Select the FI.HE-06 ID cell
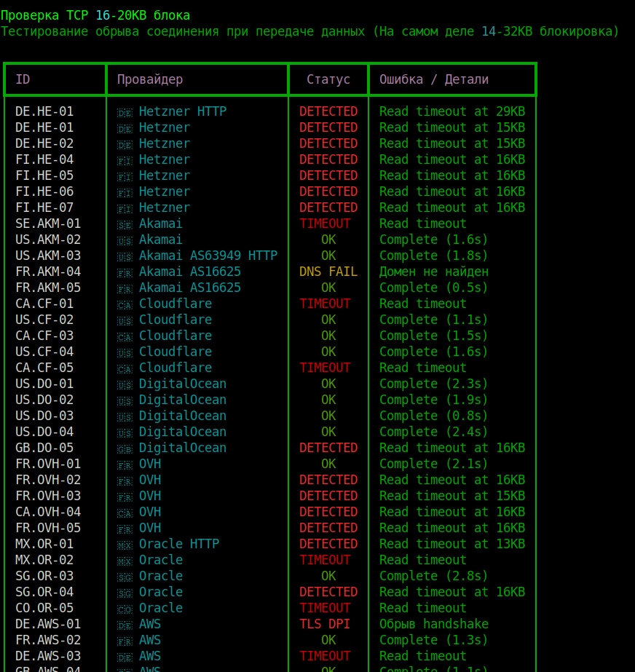 tap(44, 191)
